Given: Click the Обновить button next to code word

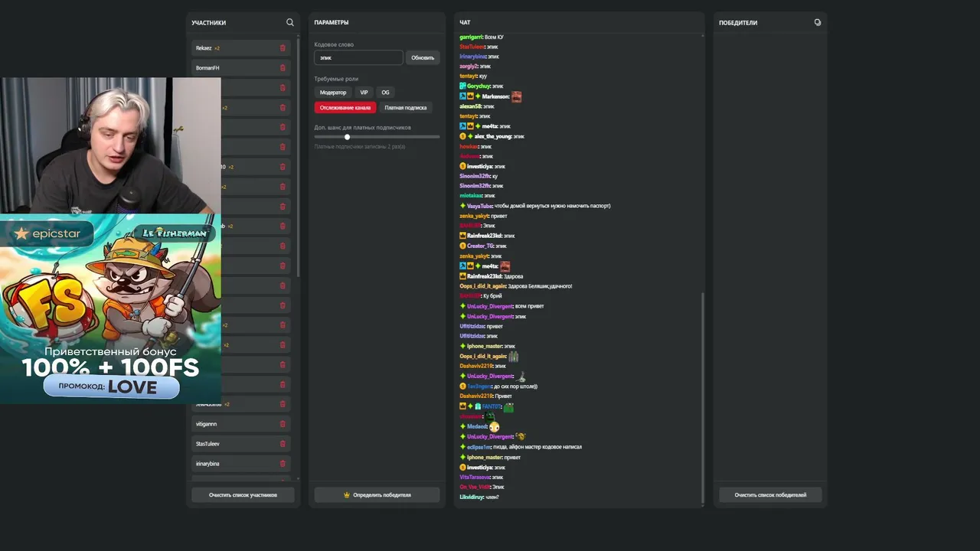Looking at the screenshot, I should coord(423,57).
